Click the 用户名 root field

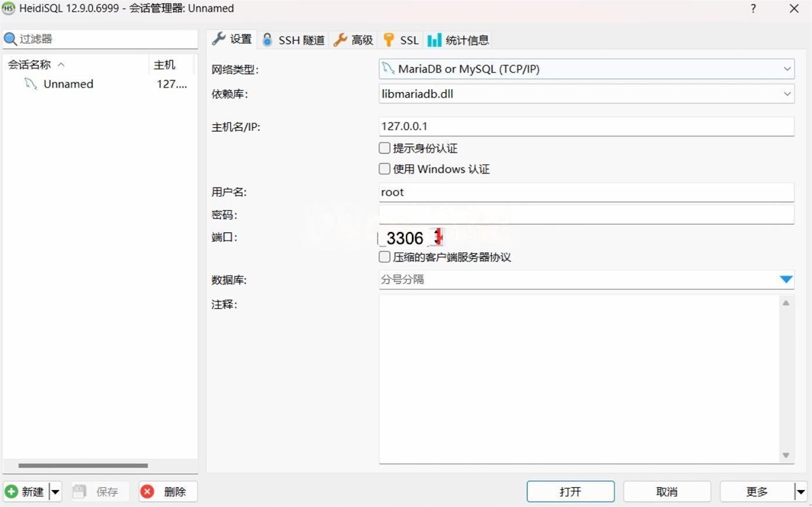pos(587,192)
